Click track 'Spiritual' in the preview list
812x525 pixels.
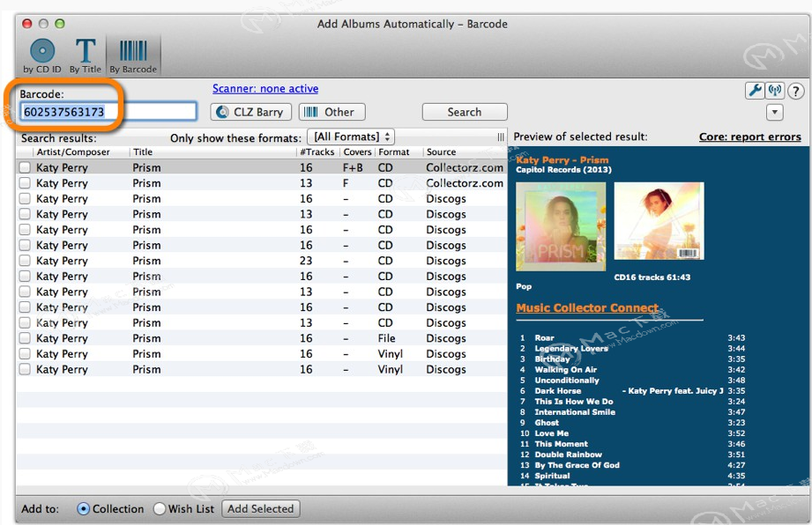552,476
